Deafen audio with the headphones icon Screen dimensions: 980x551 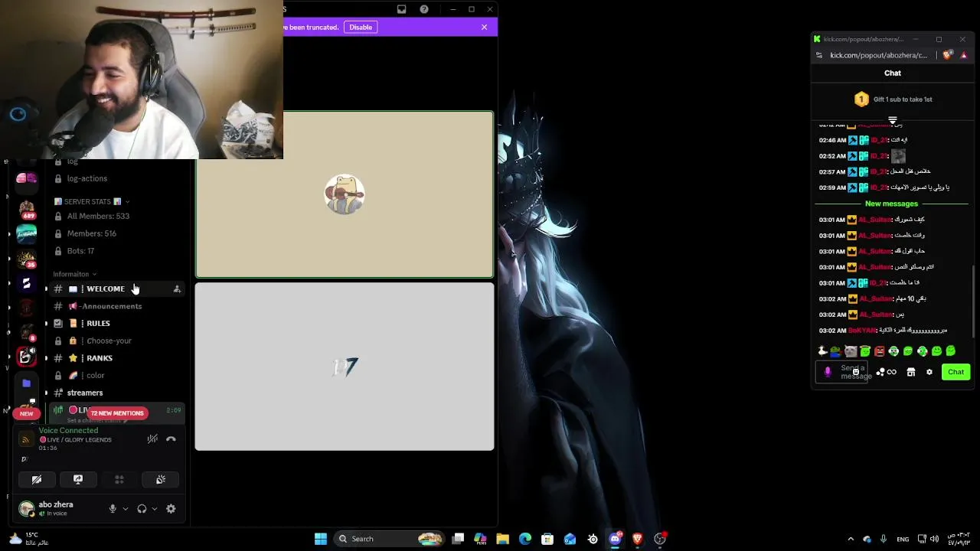(x=142, y=509)
